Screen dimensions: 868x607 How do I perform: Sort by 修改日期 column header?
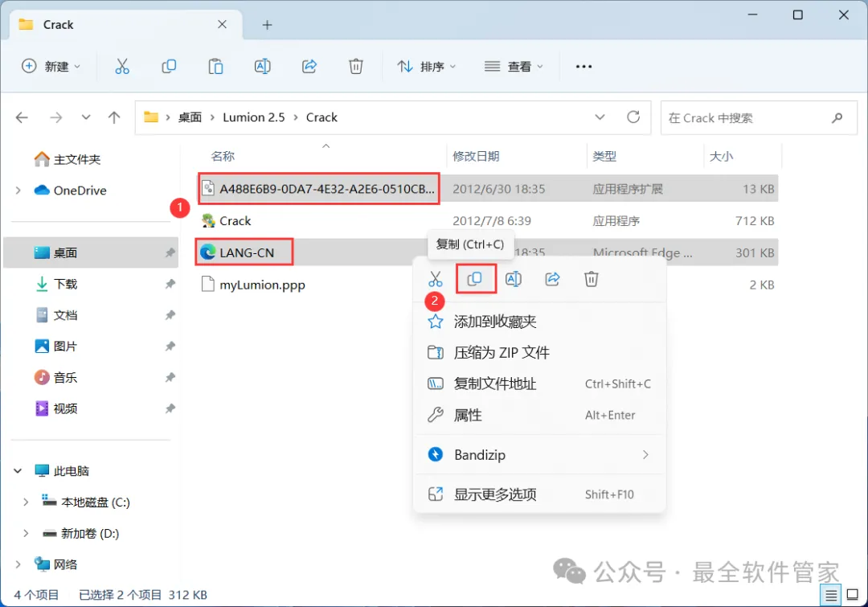(476, 156)
